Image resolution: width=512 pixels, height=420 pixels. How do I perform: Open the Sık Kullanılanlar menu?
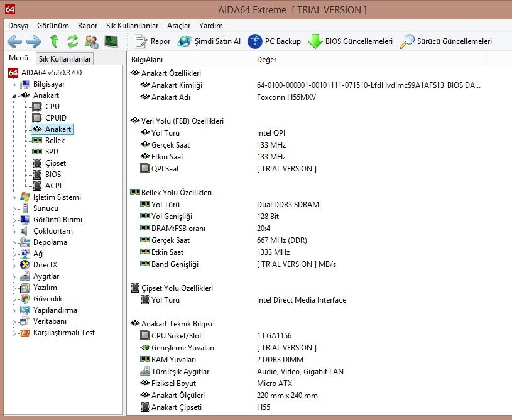click(132, 26)
